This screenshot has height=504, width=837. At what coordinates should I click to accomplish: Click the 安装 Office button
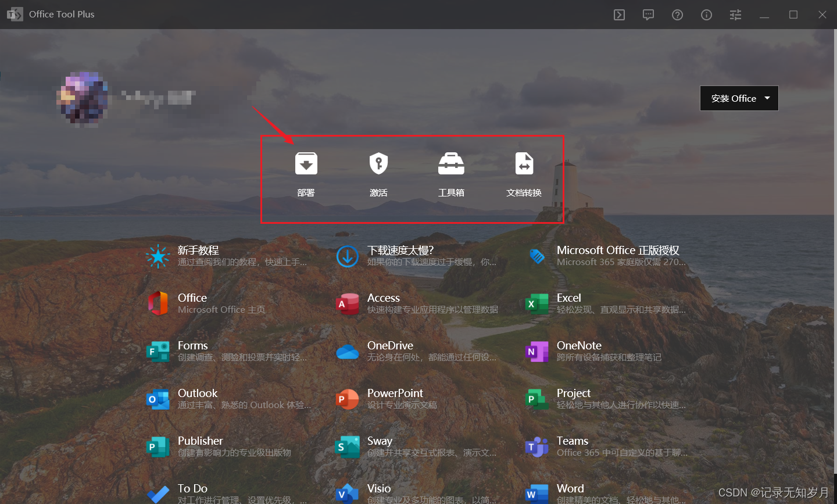739,98
